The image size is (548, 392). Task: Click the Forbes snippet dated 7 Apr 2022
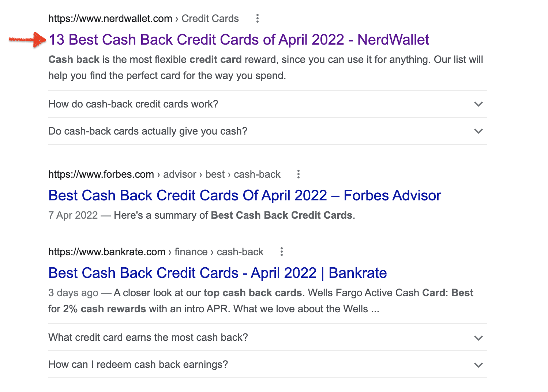[x=202, y=215]
